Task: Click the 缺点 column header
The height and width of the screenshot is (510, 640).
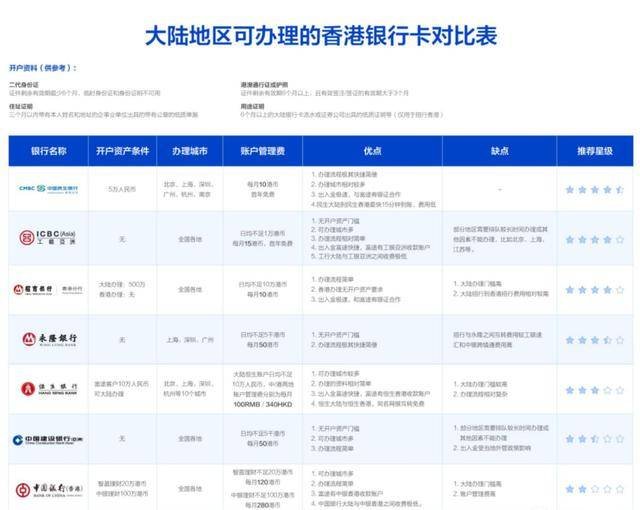Action: [500, 151]
